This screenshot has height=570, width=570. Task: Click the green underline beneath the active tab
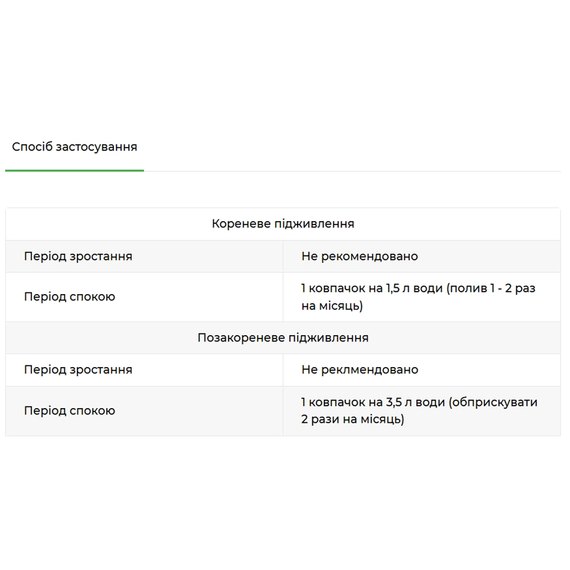point(75,170)
